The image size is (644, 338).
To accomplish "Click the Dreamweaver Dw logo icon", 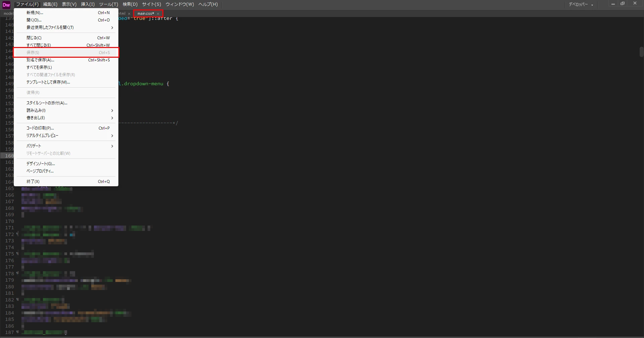I will pyautogui.click(x=6, y=5).
